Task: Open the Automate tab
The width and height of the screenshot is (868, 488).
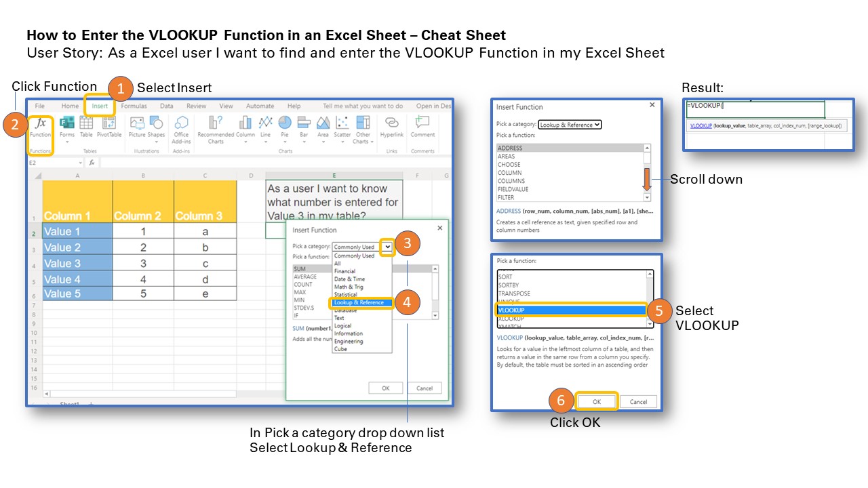Action: (260, 106)
